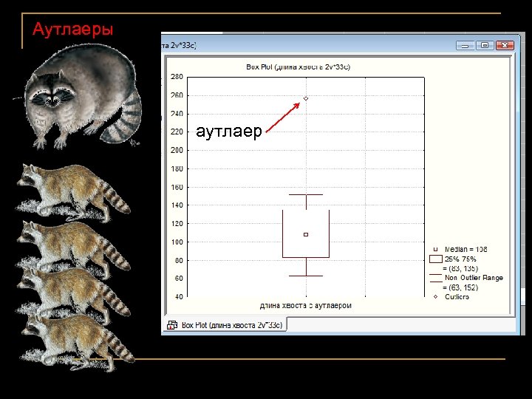532x399 pixels.
Task: Click the 100 y-axis tick label
Action: 177,242
